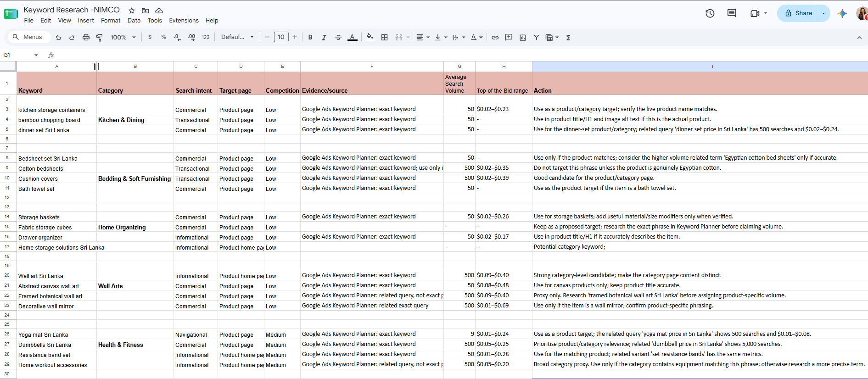Click the font size field
This screenshot has width=868, height=379.
[x=281, y=37]
